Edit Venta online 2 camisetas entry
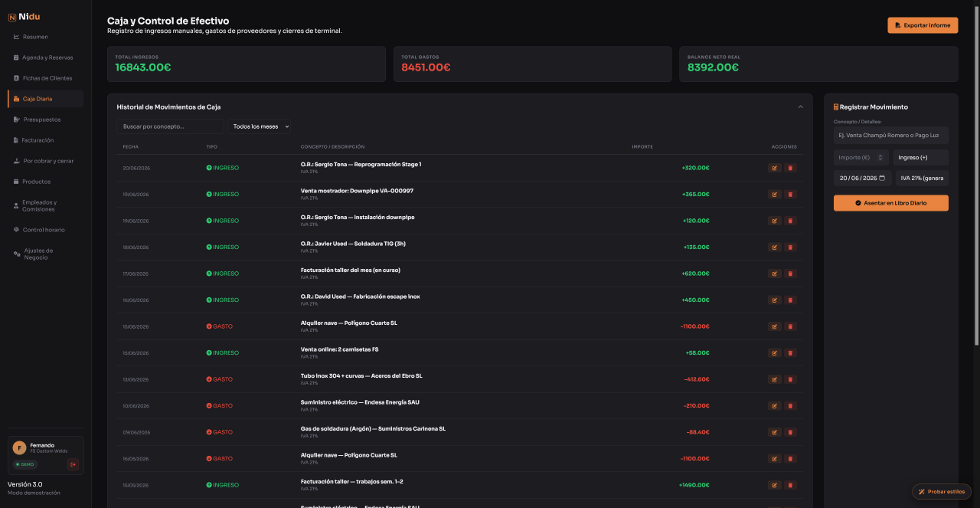This screenshot has width=980, height=508. pos(775,353)
